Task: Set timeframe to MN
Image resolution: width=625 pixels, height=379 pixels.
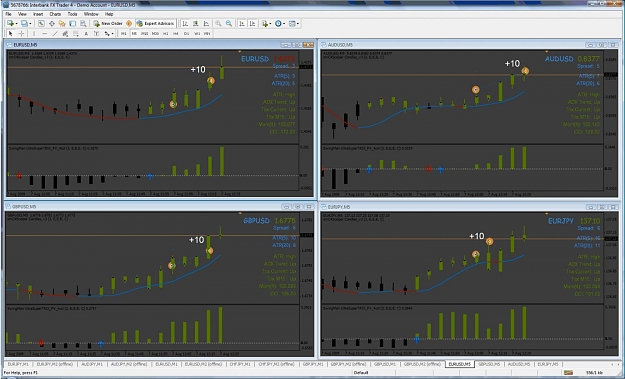Action: click(x=207, y=33)
